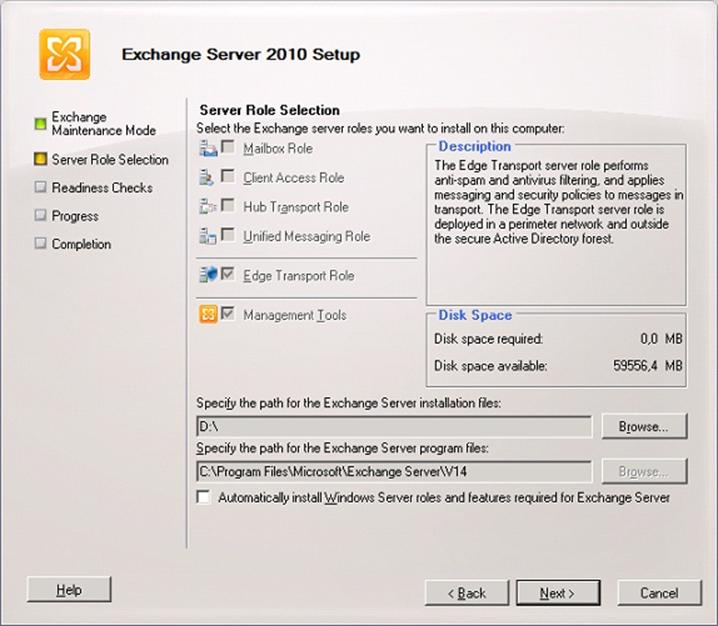Select the Server Role Selection step
Image resolution: width=718 pixels, height=626 pixels.
click(x=110, y=159)
